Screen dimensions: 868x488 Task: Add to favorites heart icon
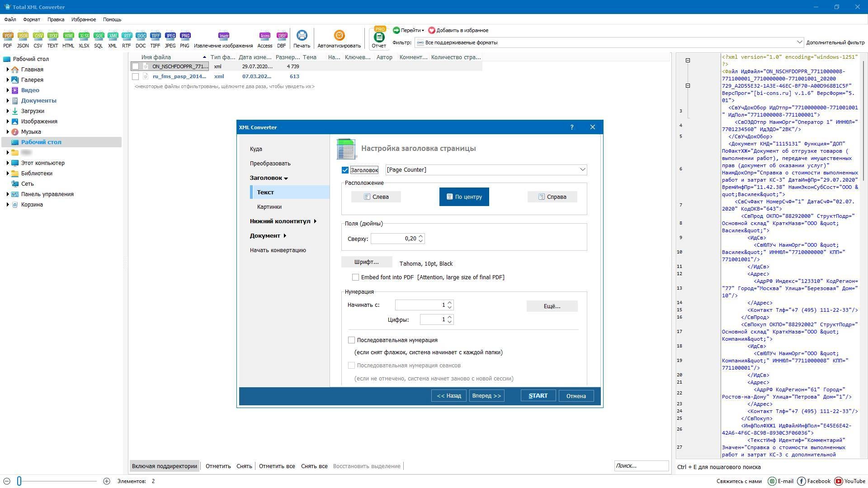[x=432, y=30]
